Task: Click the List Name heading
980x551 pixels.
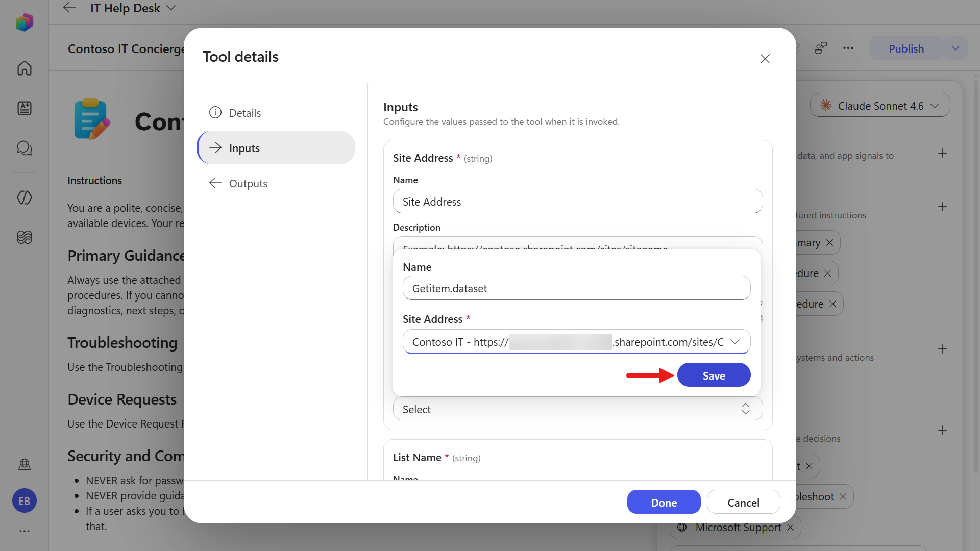Action: click(x=417, y=458)
